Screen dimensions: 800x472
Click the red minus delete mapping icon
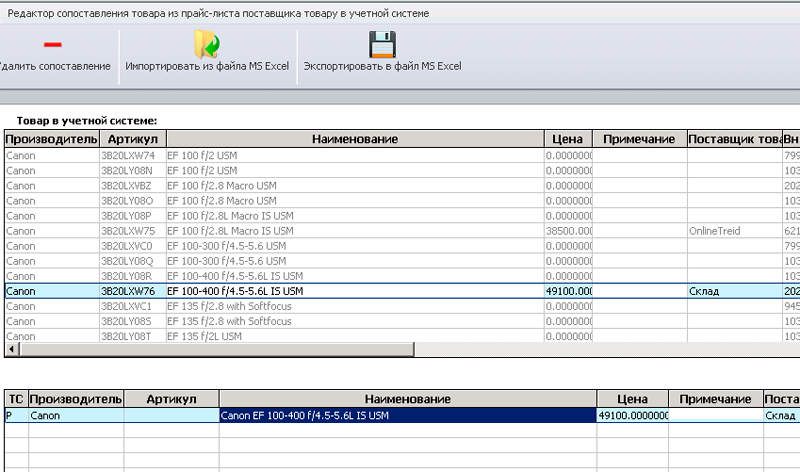pos(53,45)
